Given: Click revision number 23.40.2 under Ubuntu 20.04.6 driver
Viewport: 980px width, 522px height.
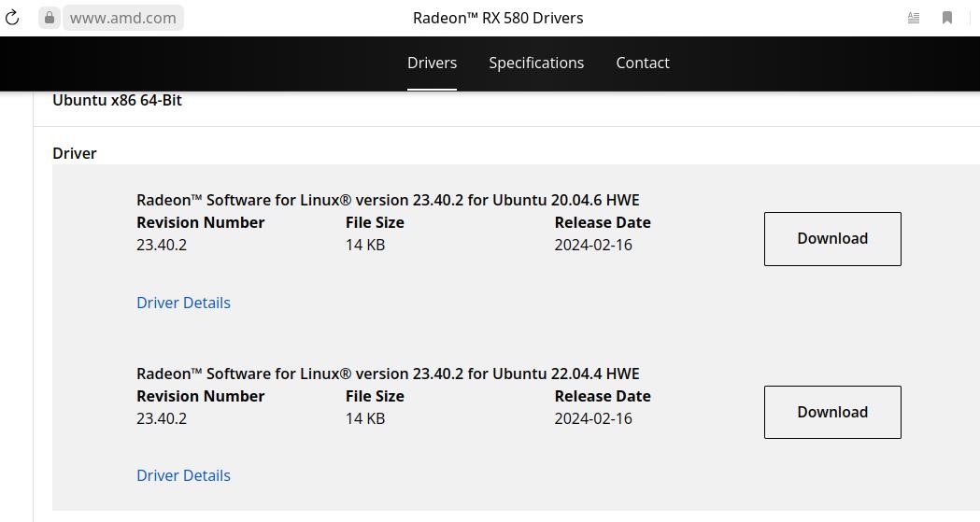Looking at the screenshot, I should point(162,245).
